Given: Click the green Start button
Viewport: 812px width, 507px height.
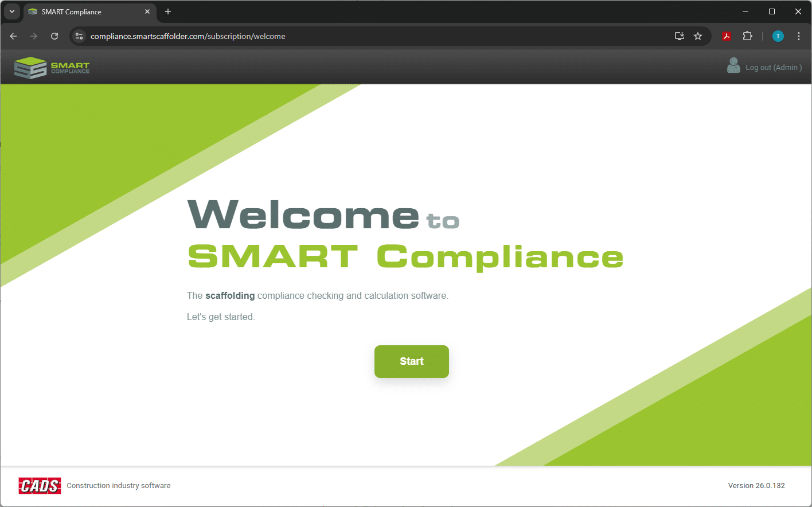Looking at the screenshot, I should [411, 361].
